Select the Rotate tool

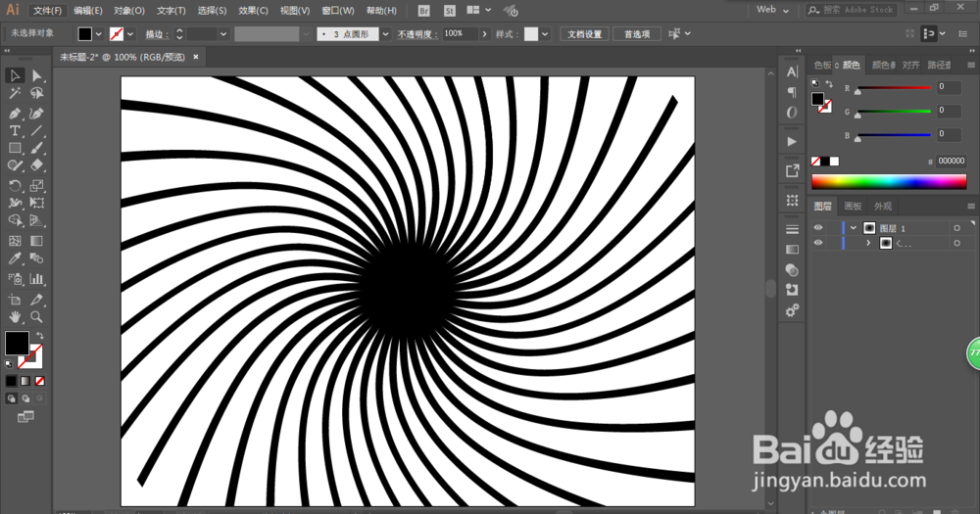tap(15, 185)
